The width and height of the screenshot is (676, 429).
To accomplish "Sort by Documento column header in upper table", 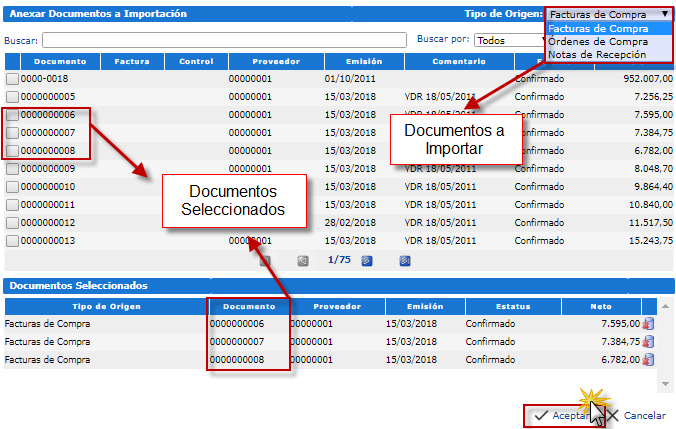I will coord(60,62).
